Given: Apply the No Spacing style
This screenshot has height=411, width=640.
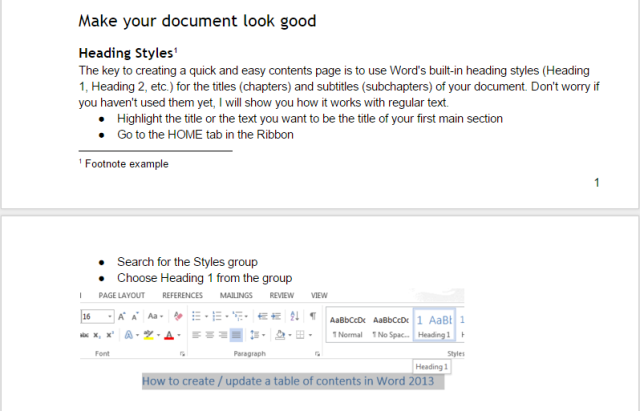Looking at the screenshot, I should [x=391, y=327].
